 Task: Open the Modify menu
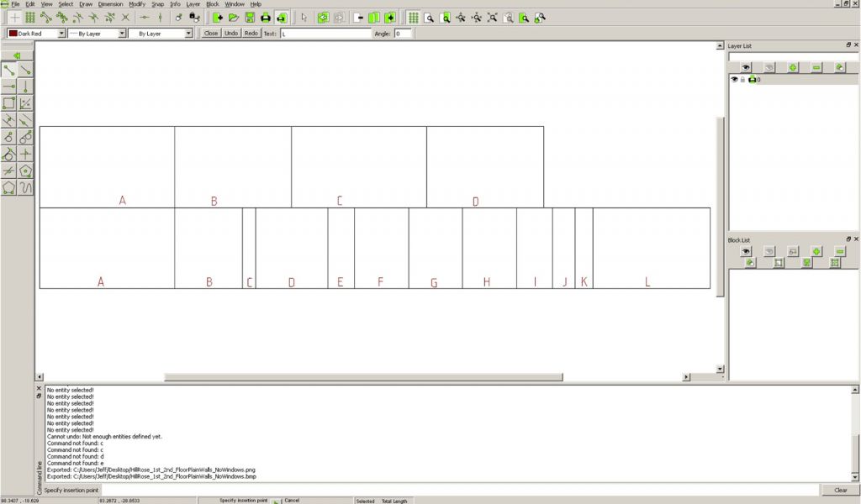tap(137, 4)
